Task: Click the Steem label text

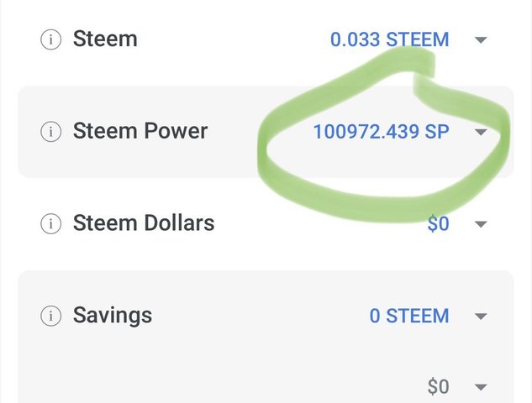Action: pos(105,39)
